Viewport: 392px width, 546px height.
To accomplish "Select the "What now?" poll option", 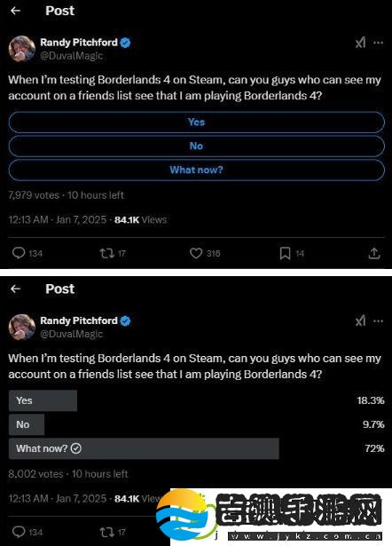I will (197, 170).
